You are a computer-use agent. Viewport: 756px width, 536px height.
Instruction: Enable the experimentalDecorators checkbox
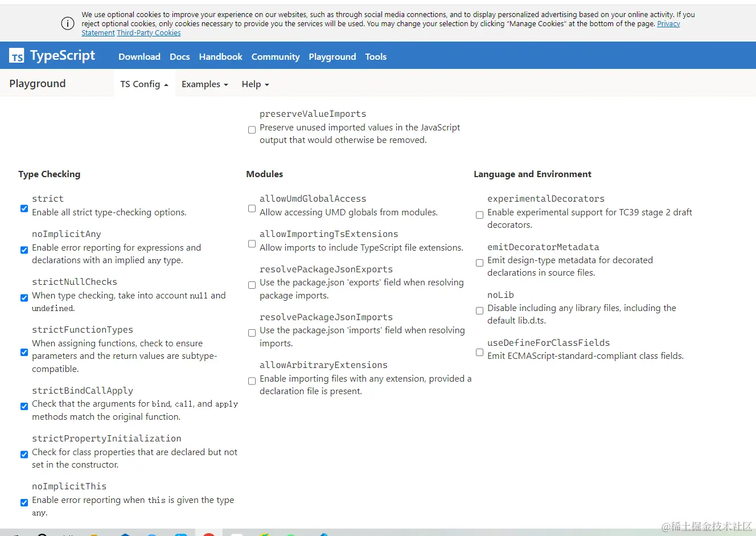[x=479, y=215]
